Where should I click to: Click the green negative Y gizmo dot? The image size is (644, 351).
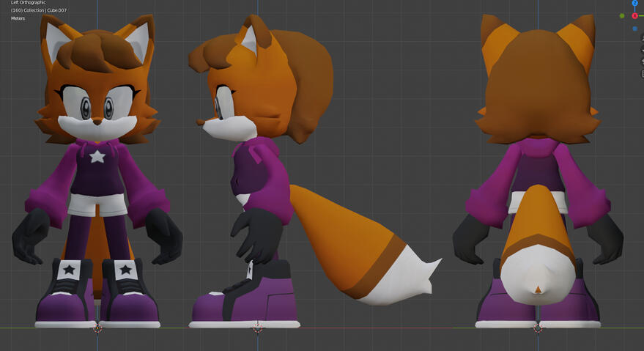(622, 15)
